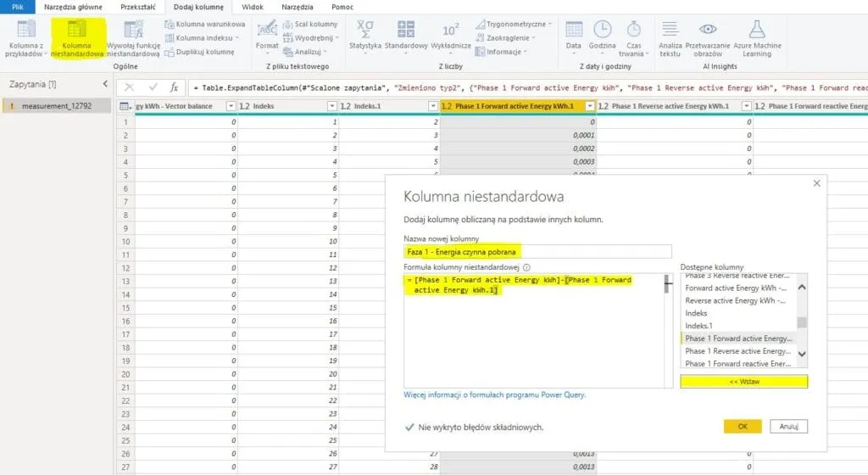868x475 pixels.
Task: Select Kolumna warunkowa
Action: click(x=205, y=25)
